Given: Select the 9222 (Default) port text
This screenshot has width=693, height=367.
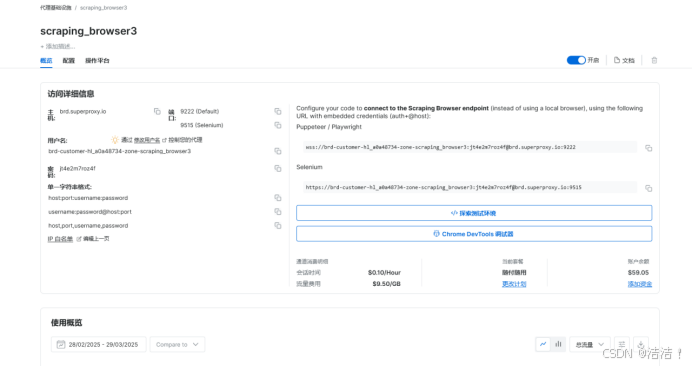Looking at the screenshot, I should coord(199,111).
